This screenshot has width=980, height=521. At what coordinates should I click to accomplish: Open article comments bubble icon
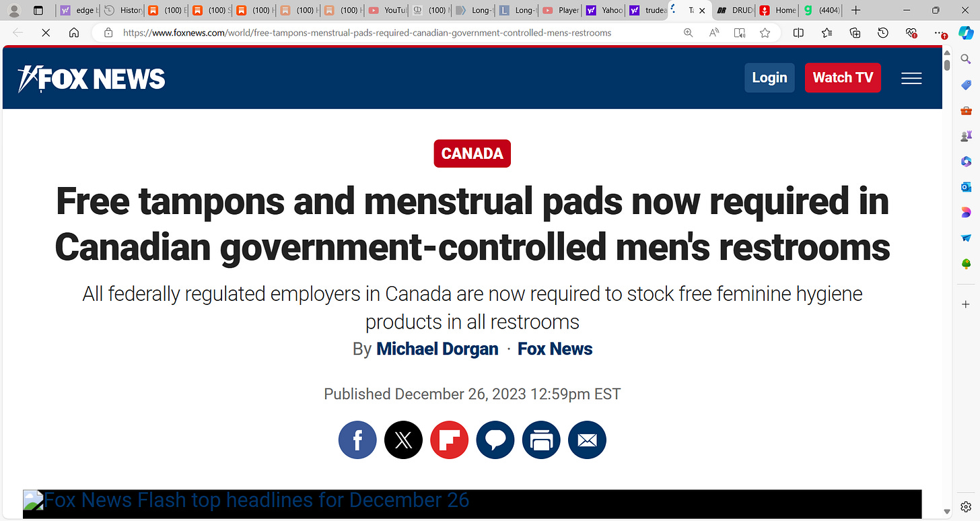[495, 440]
